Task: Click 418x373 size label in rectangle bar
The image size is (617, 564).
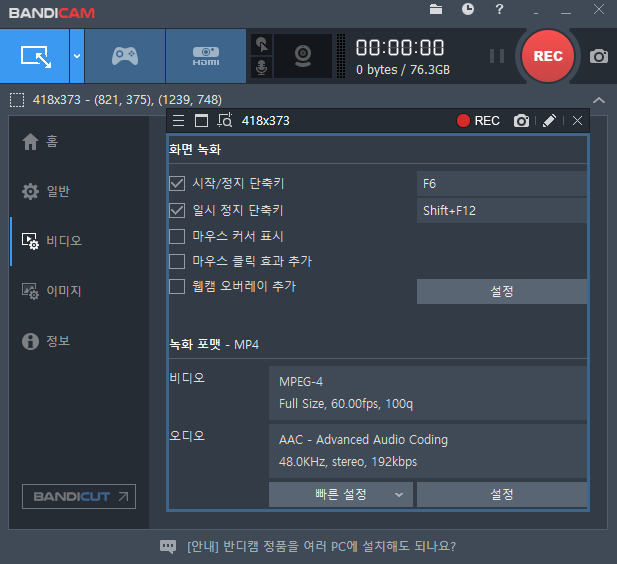Action: pos(266,121)
